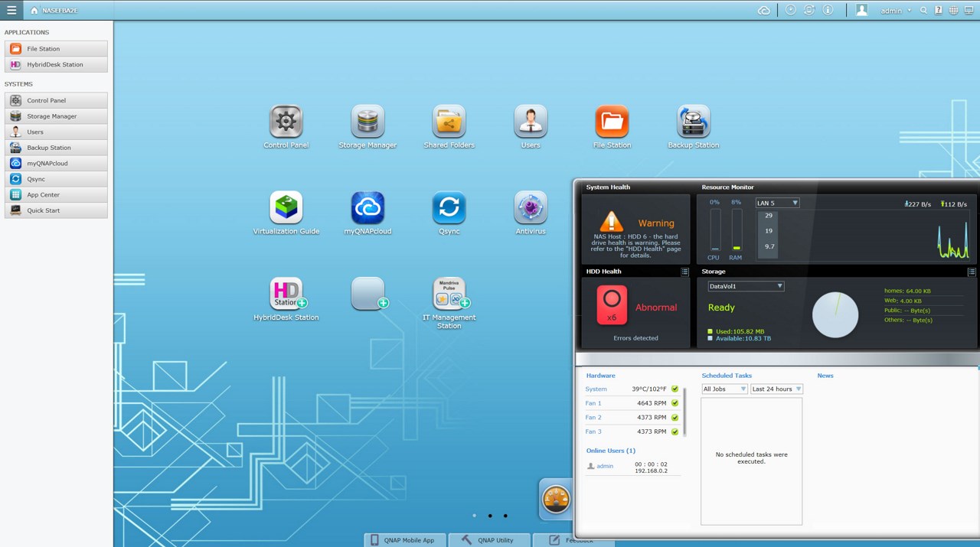Viewport: 980px width, 547px height.
Task: Open the DataVol1 volume dropdown
Action: [746, 286]
